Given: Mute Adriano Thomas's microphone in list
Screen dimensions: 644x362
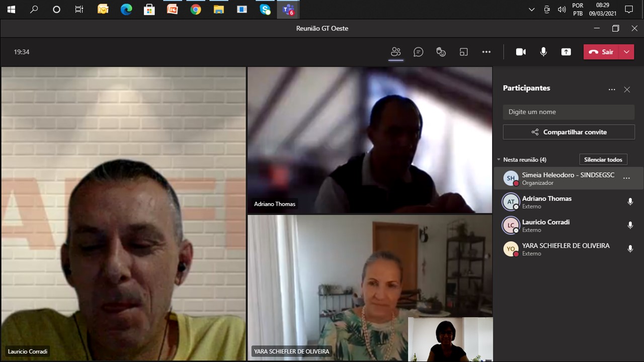Looking at the screenshot, I should [630, 202].
